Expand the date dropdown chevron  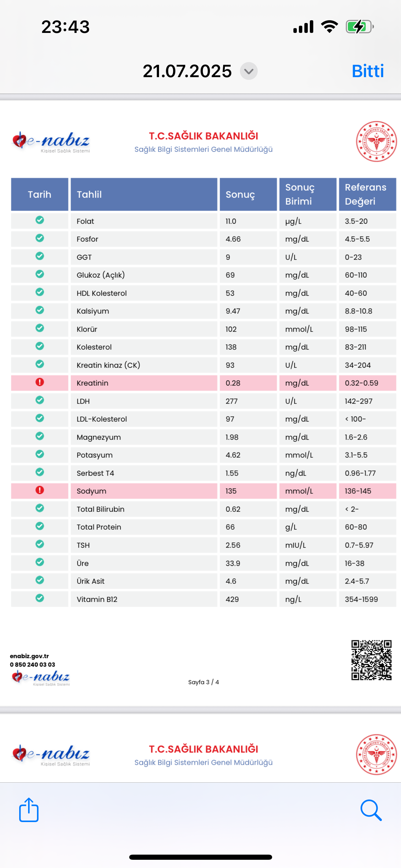point(249,71)
